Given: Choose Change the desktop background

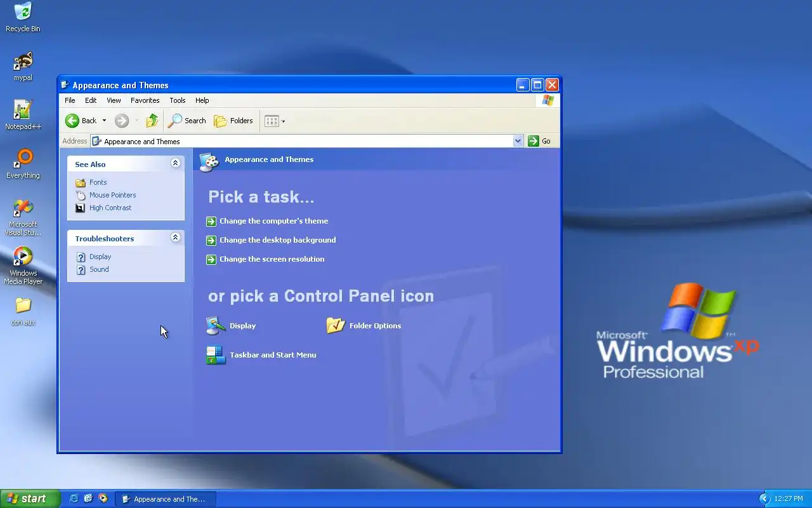Looking at the screenshot, I should (x=277, y=240).
